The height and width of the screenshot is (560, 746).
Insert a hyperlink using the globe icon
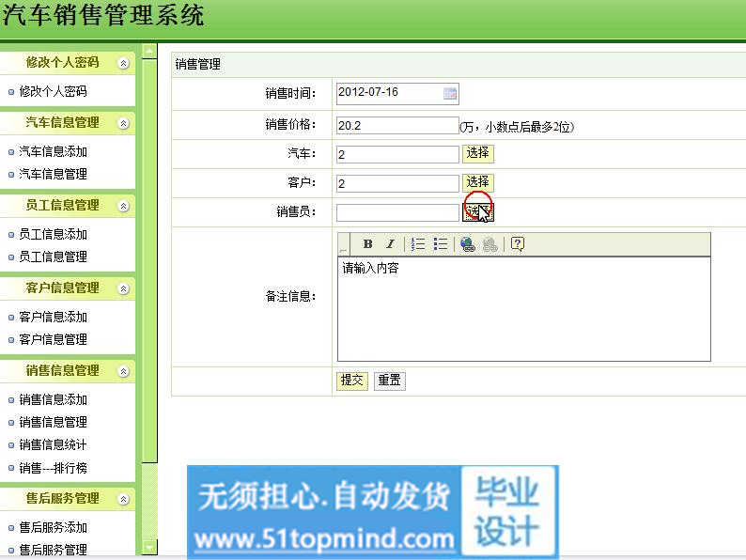pyautogui.click(x=467, y=244)
